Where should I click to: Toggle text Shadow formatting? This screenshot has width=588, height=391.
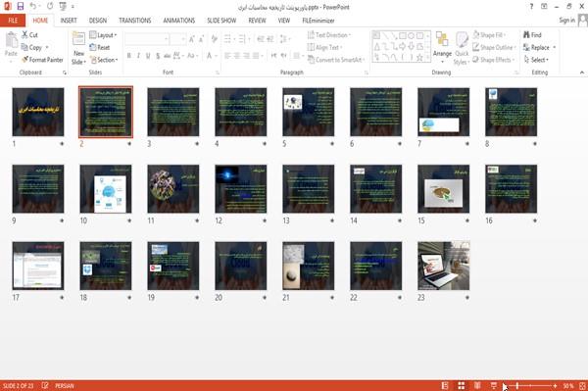tap(158, 56)
